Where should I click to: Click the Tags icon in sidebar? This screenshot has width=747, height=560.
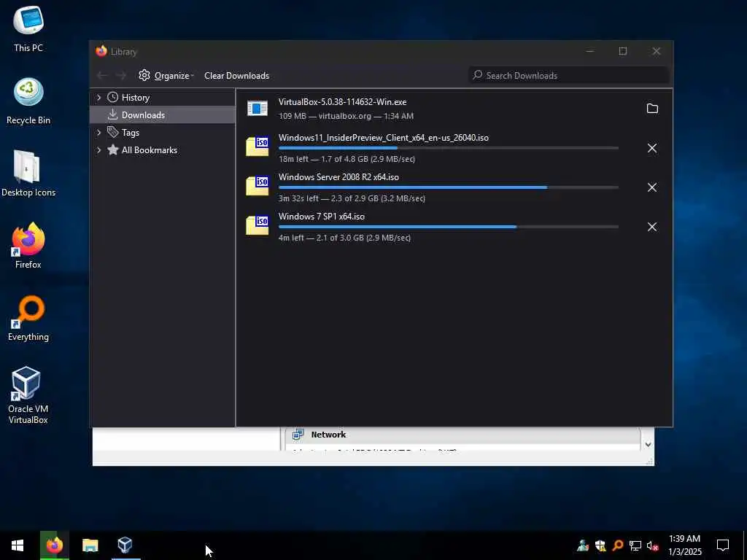click(x=113, y=132)
